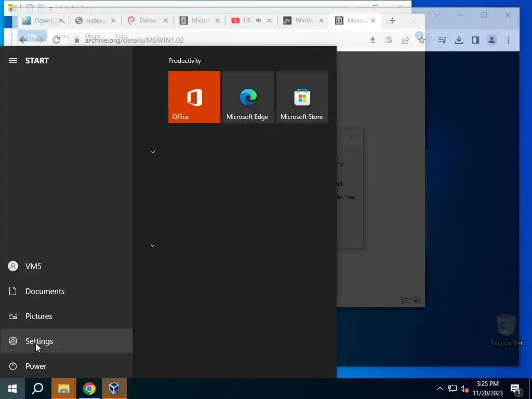Click the muted volume tray icon
The width and height of the screenshot is (532, 399).
tap(464, 389)
